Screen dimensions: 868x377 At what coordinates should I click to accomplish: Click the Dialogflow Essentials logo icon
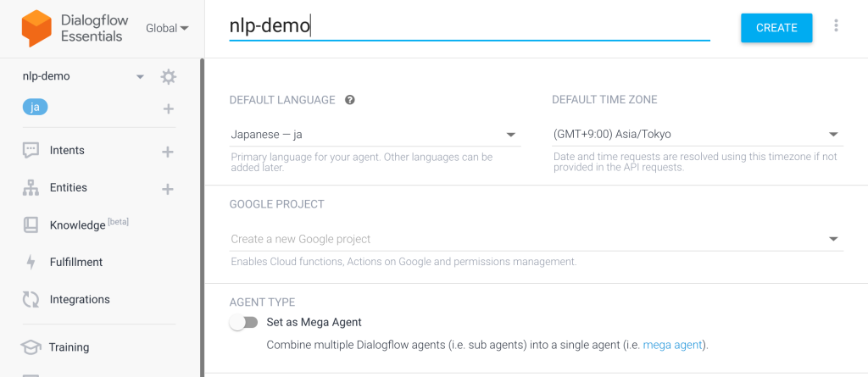point(36,28)
